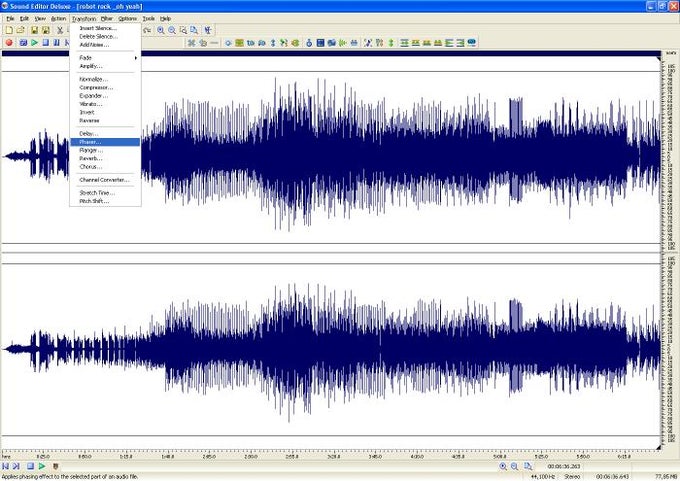Screen dimensions: 680x481
Task: Choose Expander menu entry
Action: pyautogui.click(x=105, y=96)
